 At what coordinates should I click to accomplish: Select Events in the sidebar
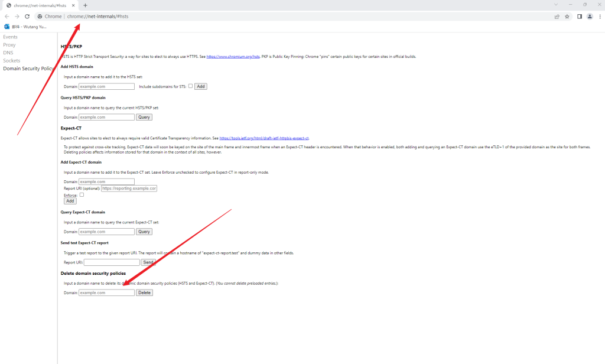(10, 37)
